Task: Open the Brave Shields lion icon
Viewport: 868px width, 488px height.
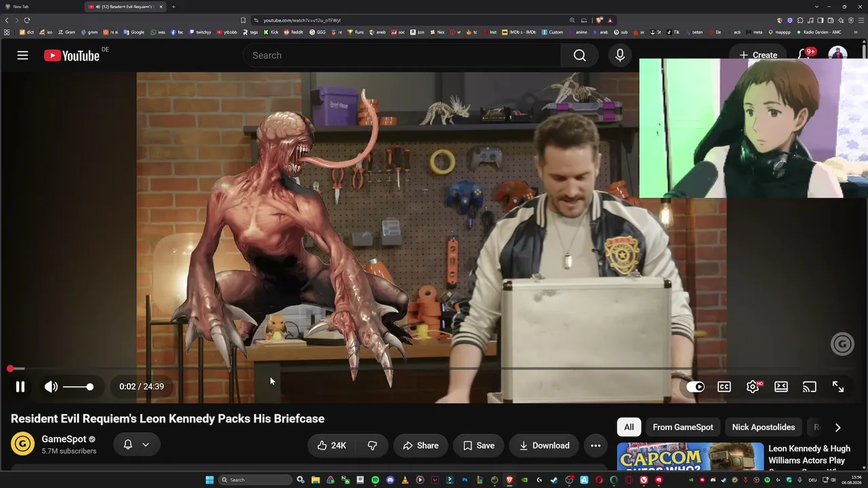Action: tap(599, 20)
